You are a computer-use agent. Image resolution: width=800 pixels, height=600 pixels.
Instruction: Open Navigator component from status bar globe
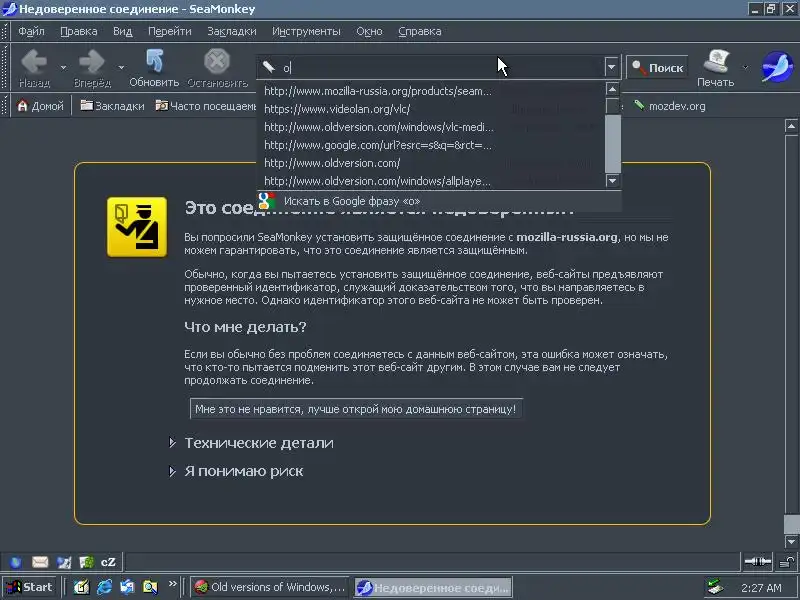(x=16, y=562)
